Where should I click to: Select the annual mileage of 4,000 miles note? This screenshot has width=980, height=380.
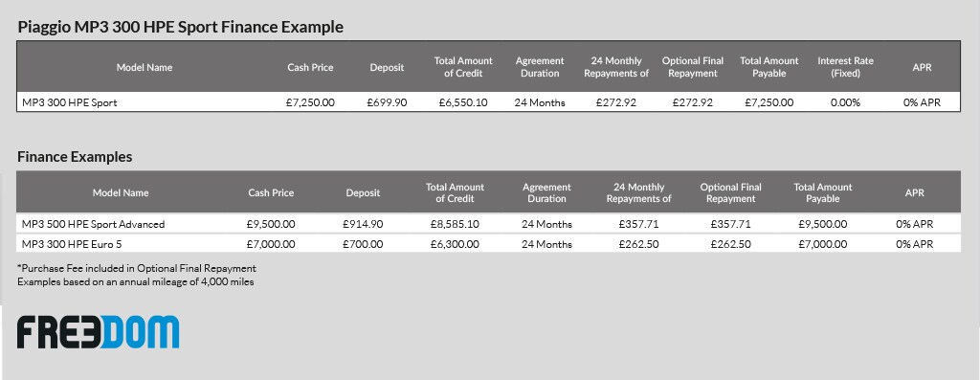click(136, 281)
